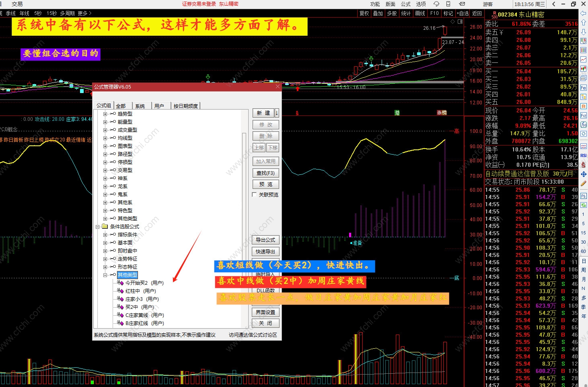Select the 日 period button in sidebar
588x387 pixels.
click(x=584, y=261)
